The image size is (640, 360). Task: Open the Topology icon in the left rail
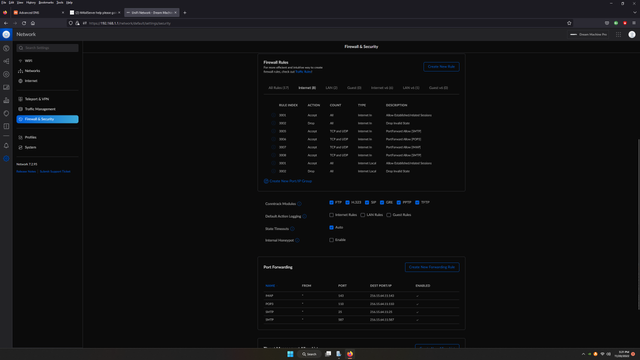pyautogui.click(x=6, y=61)
